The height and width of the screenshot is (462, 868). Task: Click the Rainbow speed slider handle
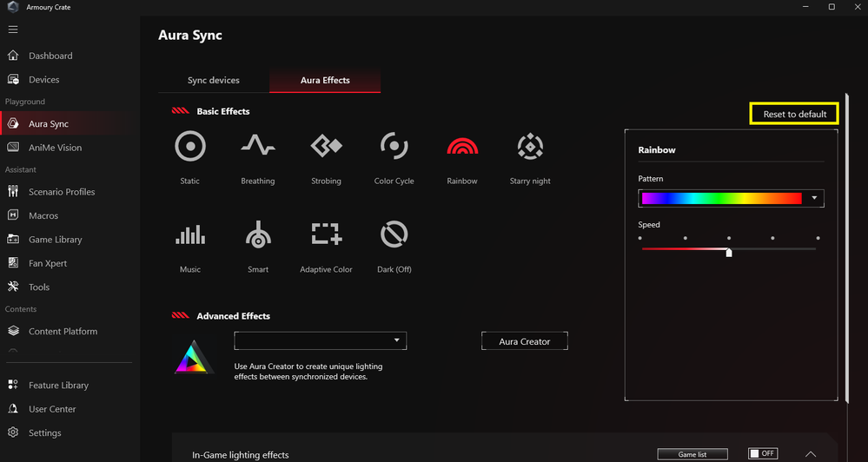pos(729,253)
